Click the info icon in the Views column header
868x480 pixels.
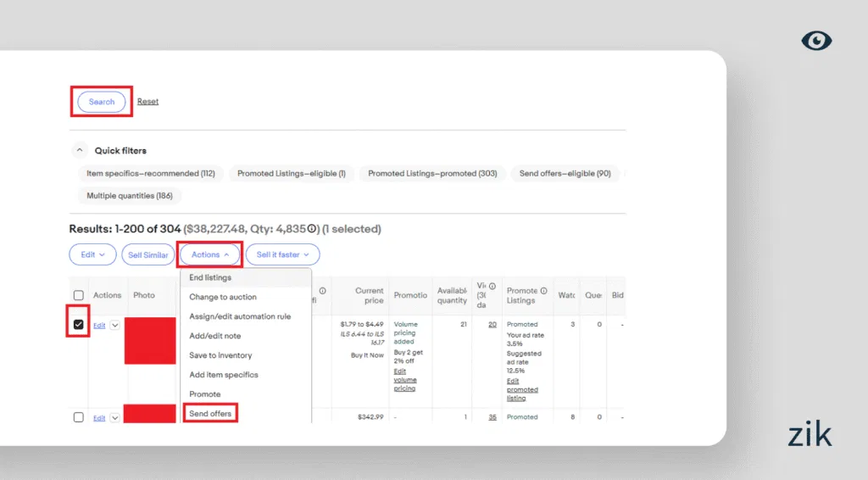pos(492,286)
